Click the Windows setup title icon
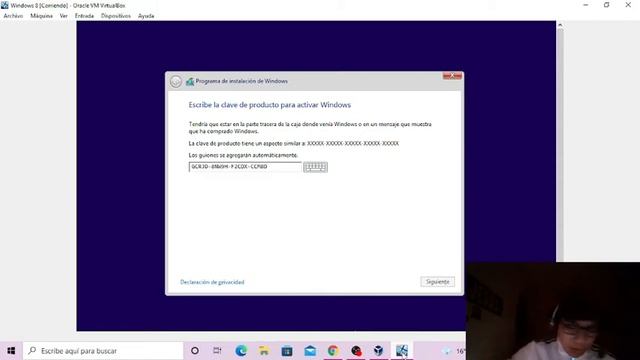 tap(190, 82)
